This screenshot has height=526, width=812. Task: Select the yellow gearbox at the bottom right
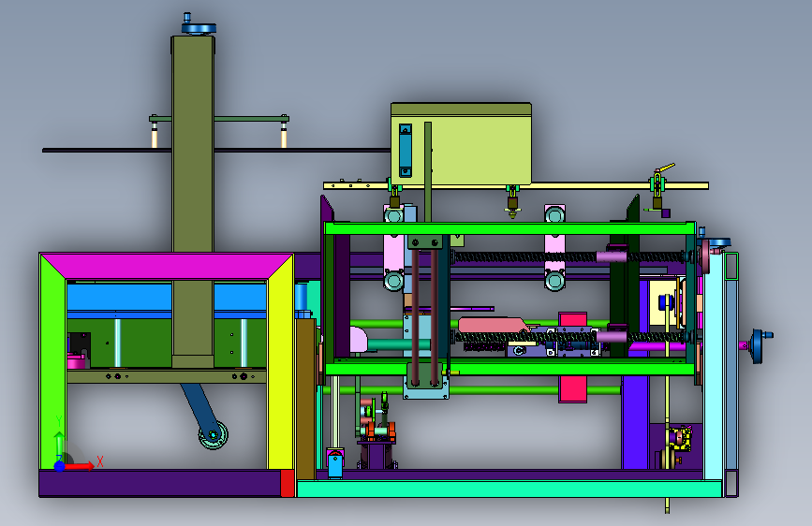coord(680,440)
